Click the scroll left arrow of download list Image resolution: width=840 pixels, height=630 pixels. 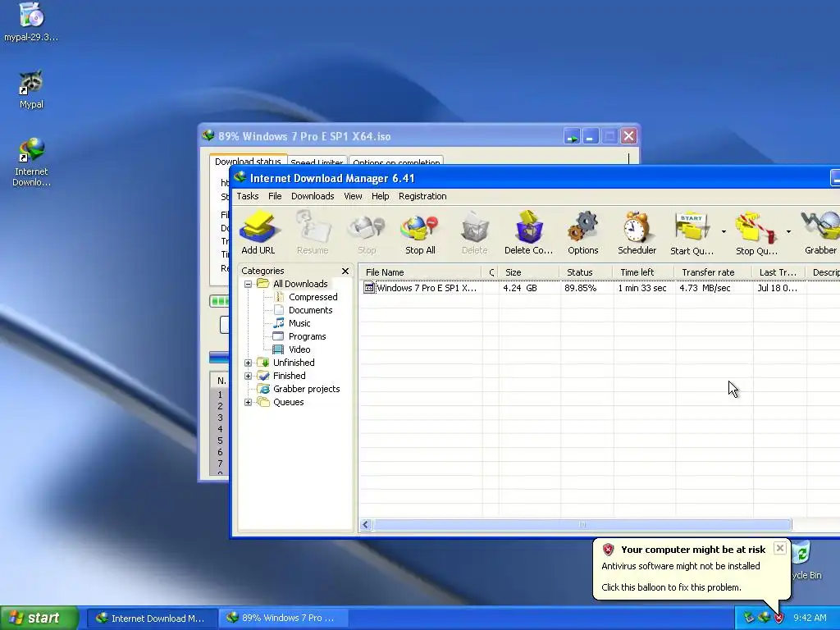coord(366,524)
